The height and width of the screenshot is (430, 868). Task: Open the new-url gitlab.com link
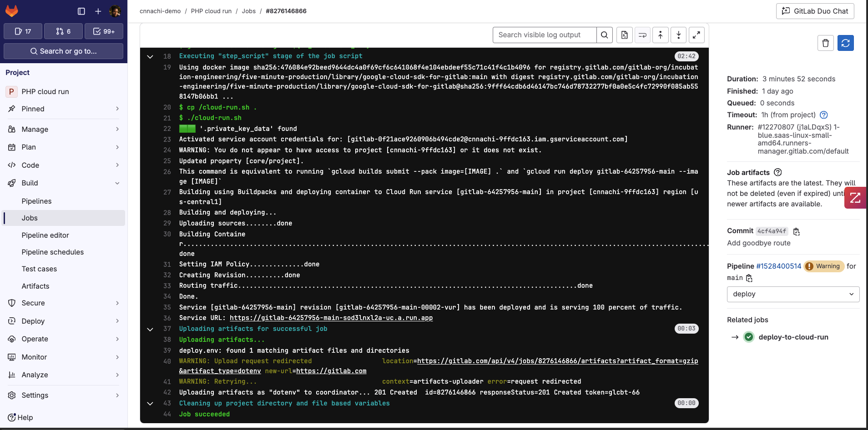coord(331,371)
